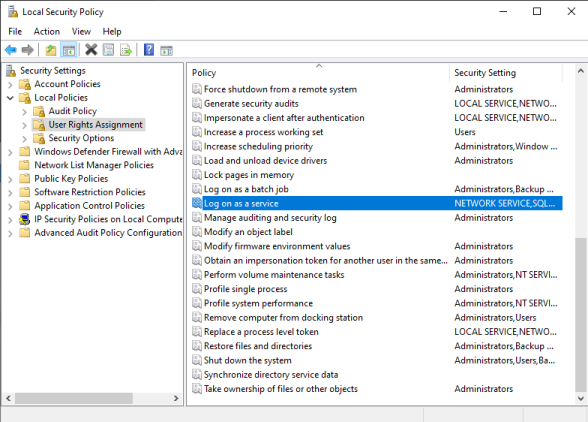This screenshot has width=588, height=422.
Task: Select the Lock pages in memory policy
Action: (x=249, y=175)
